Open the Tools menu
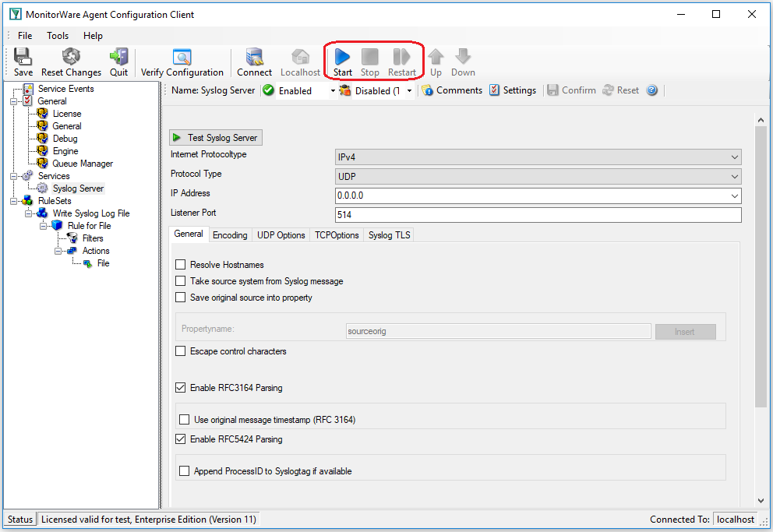This screenshot has width=773, height=532. tap(58, 36)
